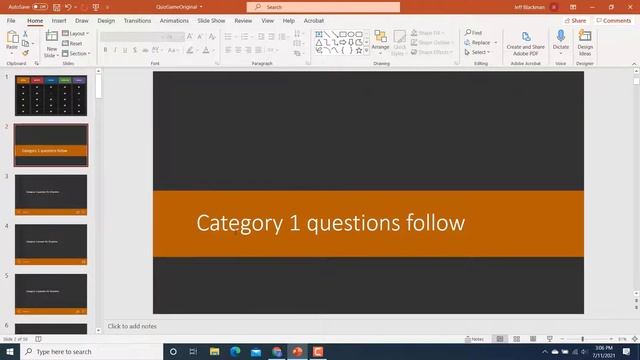Screen dimensions: 640x360
Task: Toggle the AutoSave switch
Action: [40, 7]
